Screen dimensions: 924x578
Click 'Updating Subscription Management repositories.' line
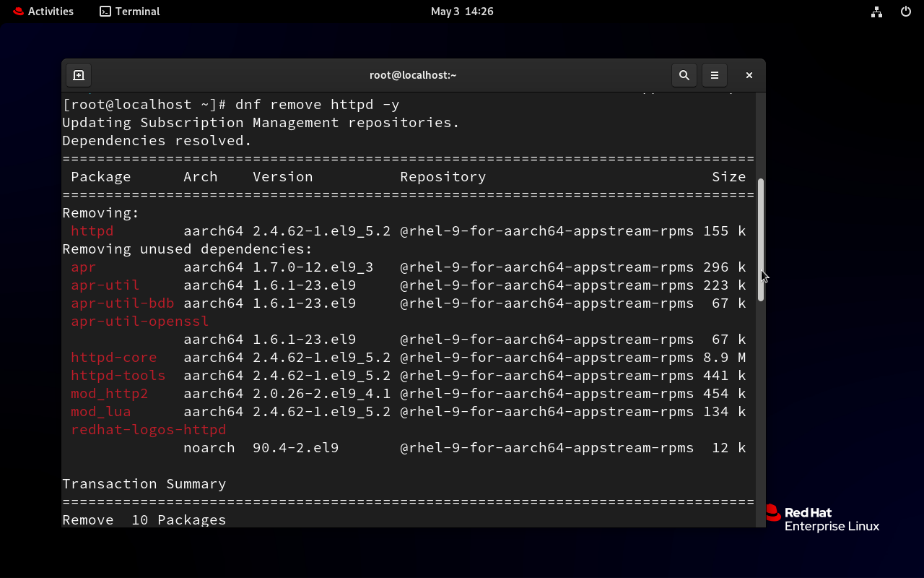pos(261,123)
